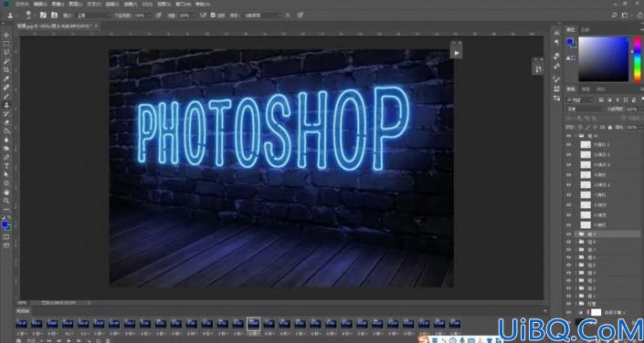Open the blending mode dropdown in options bar
Screen dimensions: 644x343
tap(94, 16)
